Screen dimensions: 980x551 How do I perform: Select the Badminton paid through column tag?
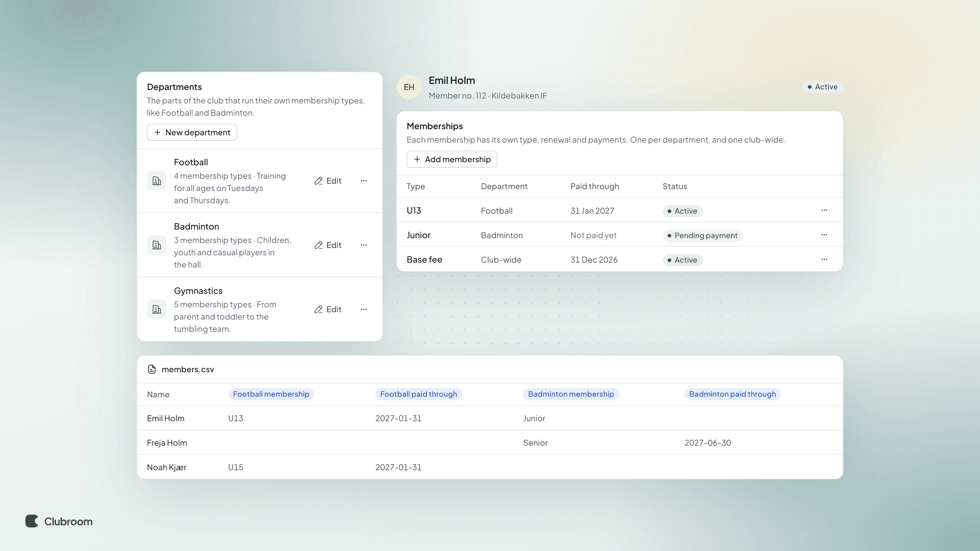pos(732,394)
